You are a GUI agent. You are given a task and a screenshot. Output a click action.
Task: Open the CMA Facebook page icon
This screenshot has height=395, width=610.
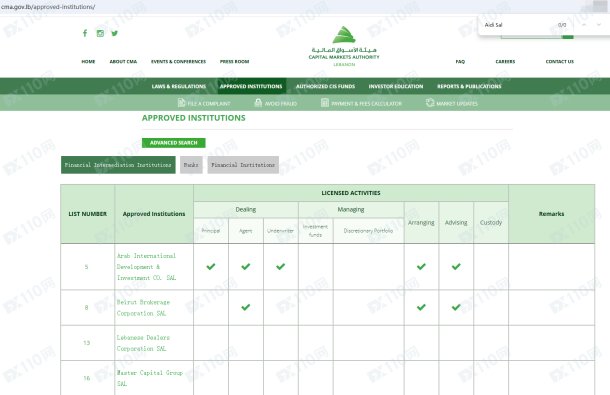tap(85, 33)
